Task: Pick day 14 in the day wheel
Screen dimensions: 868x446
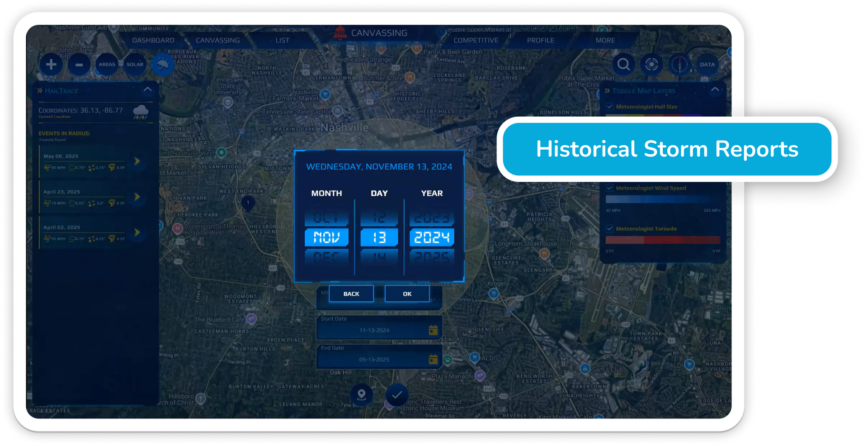Action: pyautogui.click(x=379, y=256)
